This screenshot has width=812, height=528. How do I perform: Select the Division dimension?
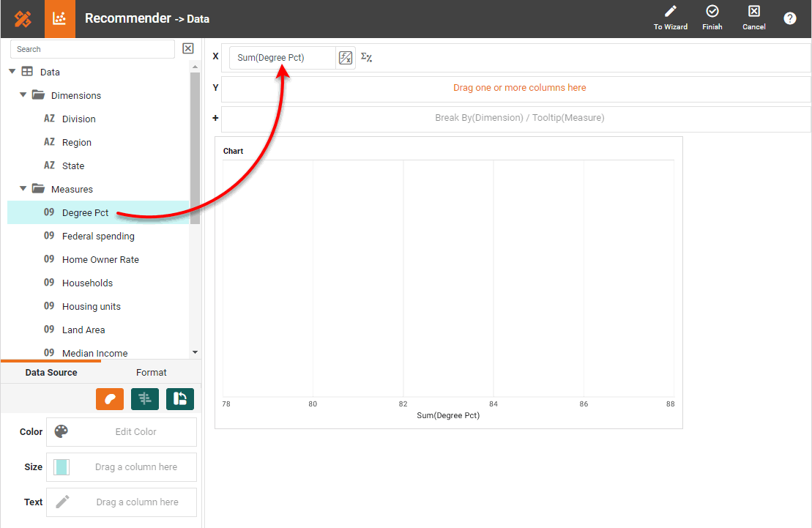(x=79, y=119)
